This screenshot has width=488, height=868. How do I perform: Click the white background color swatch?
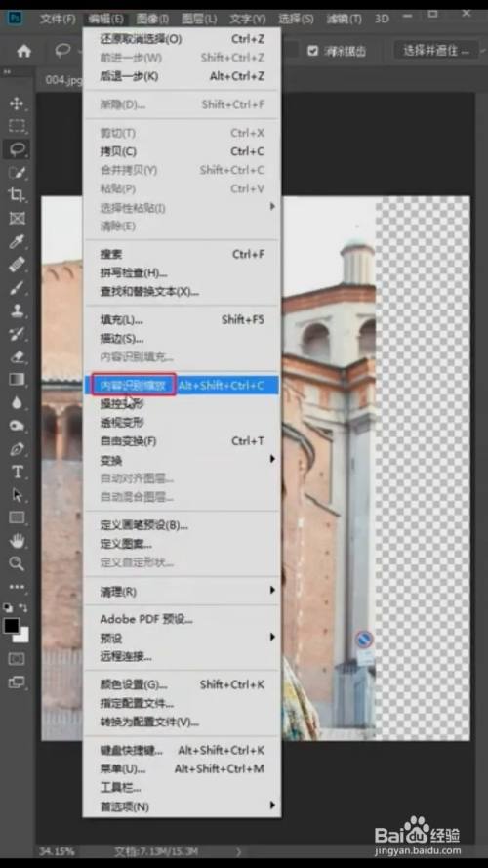(x=22, y=637)
